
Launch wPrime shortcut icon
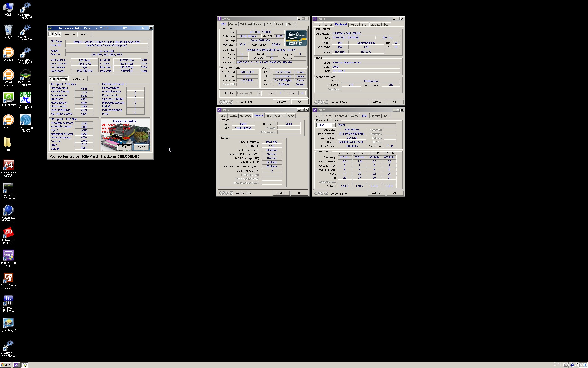(25, 123)
